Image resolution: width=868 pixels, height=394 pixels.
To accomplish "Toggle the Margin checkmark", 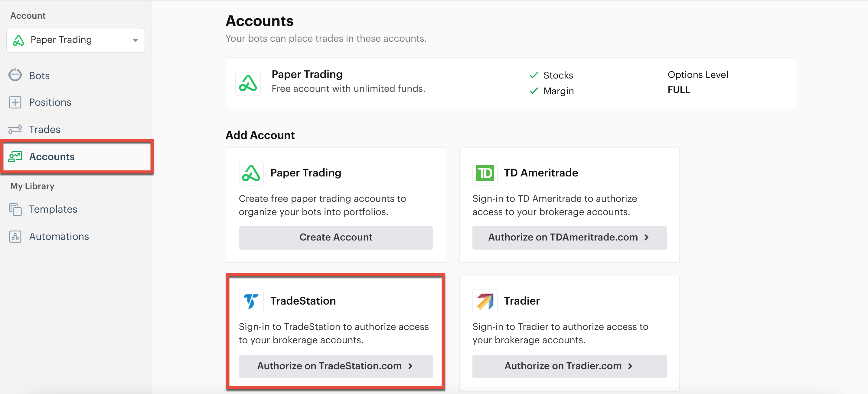I will [534, 91].
